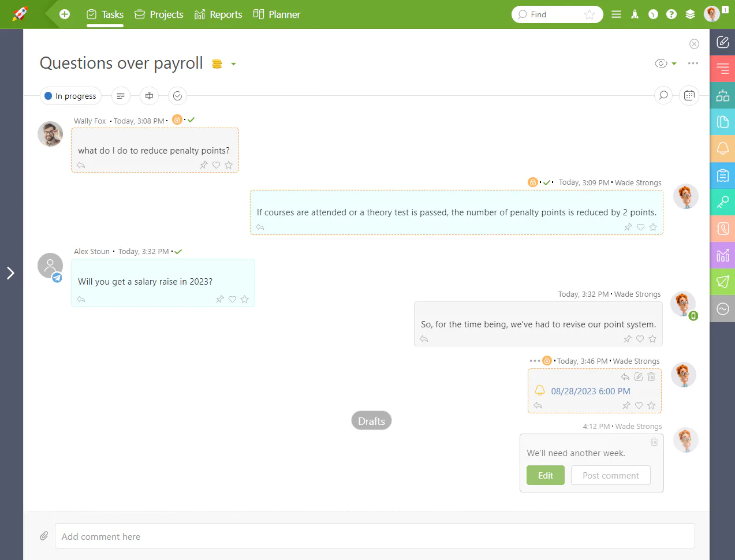The height and width of the screenshot is (560, 735).
Task: Delete the draft with trash icon
Action: (654, 442)
